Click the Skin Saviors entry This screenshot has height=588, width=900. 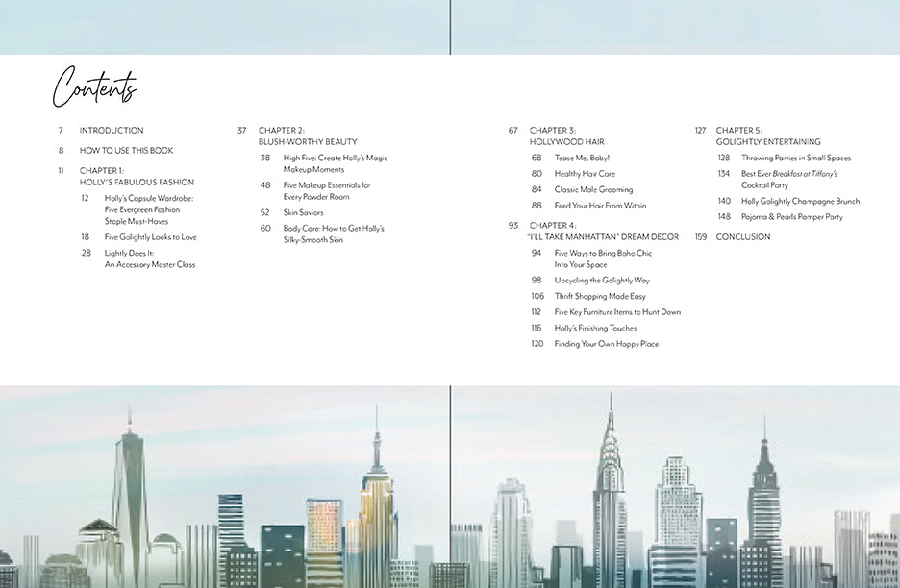click(303, 212)
